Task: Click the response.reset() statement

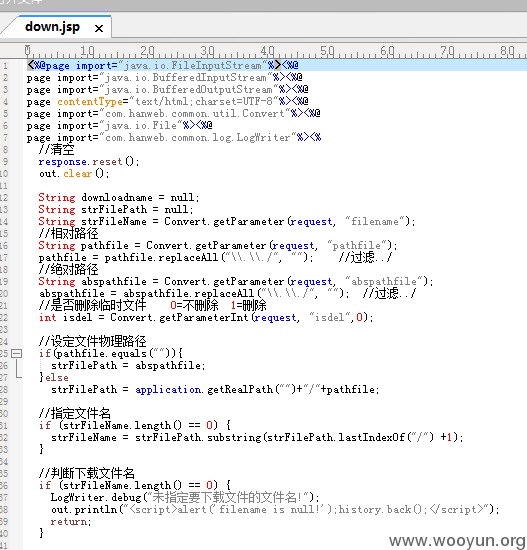Action: click(89, 161)
